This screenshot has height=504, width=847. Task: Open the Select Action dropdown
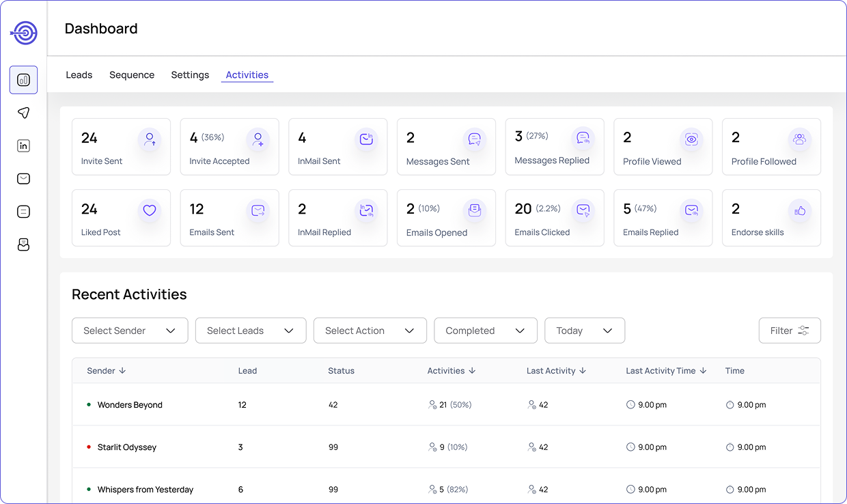[370, 331]
